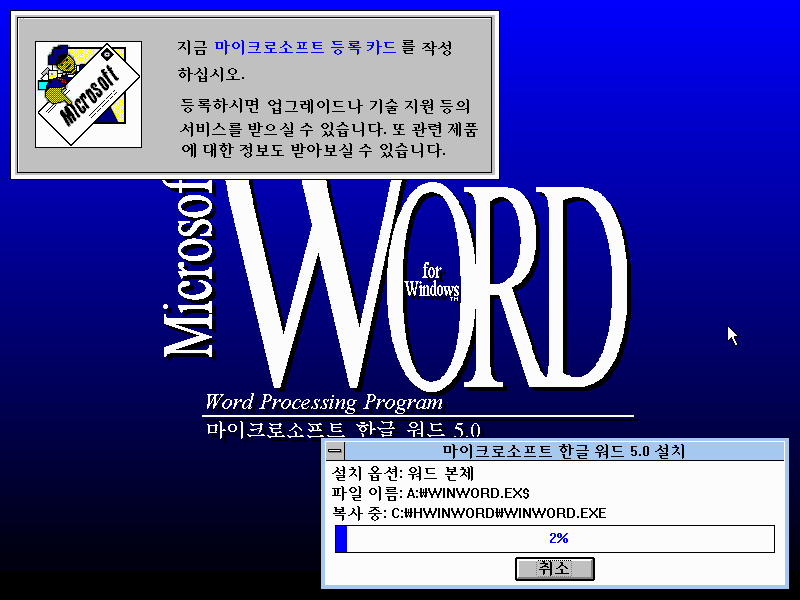Click the 취소 (Cancel) button
This screenshot has height=600, width=800.
tap(555, 568)
